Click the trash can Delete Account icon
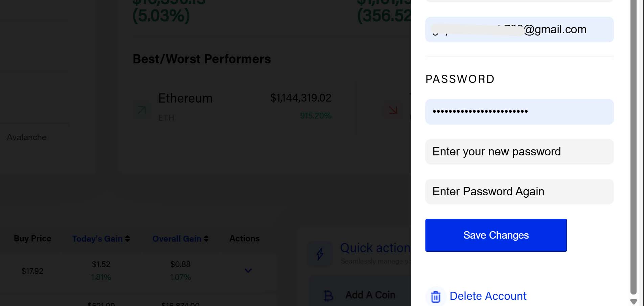This screenshot has width=644, height=306. [x=435, y=297]
